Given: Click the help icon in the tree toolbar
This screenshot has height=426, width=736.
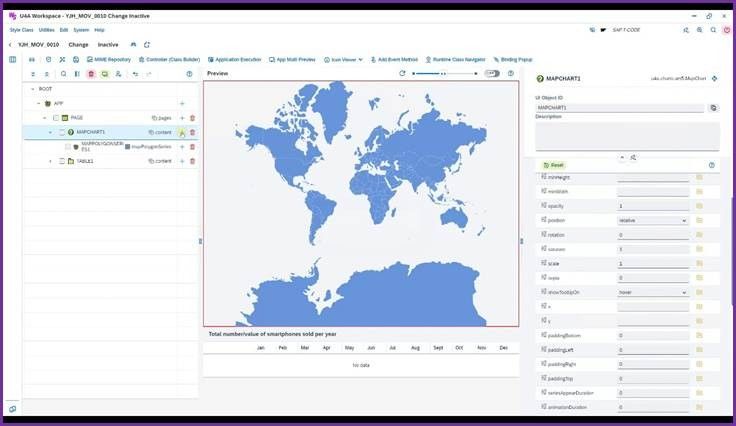Looking at the screenshot, I should 189,74.
